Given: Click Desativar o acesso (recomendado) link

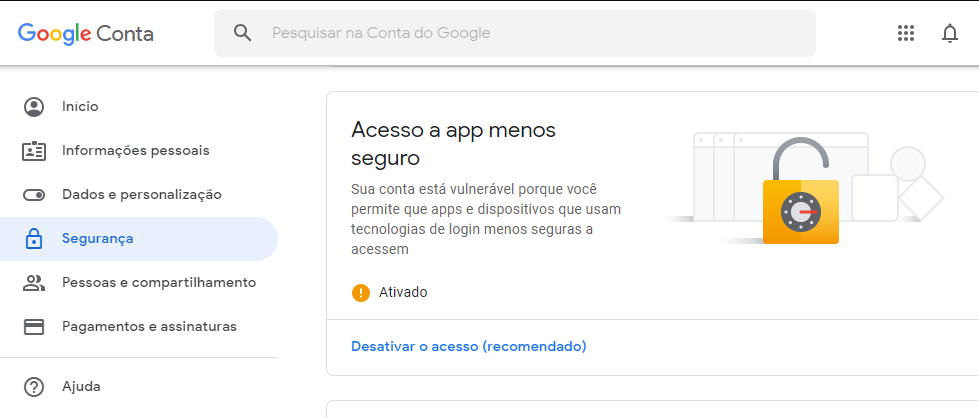Looking at the screenshot, I should pyautogui.click(x=468, y=346).
